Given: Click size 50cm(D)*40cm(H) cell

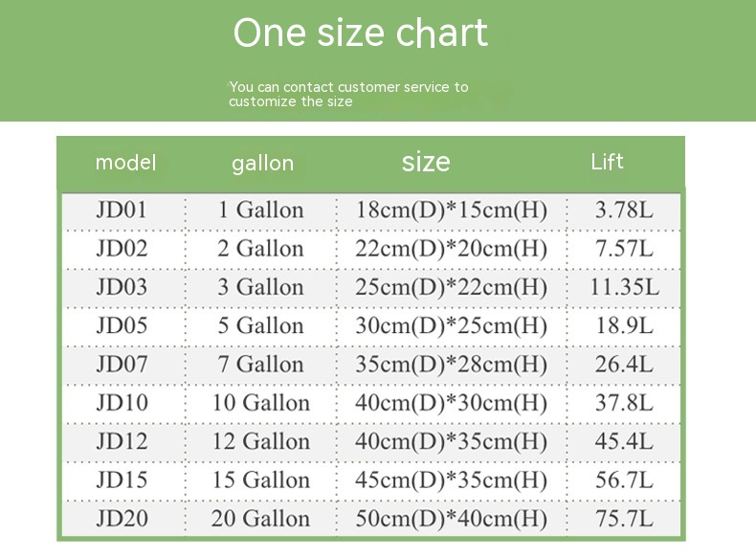Looking at the screenshot, I should click(451, 520).
